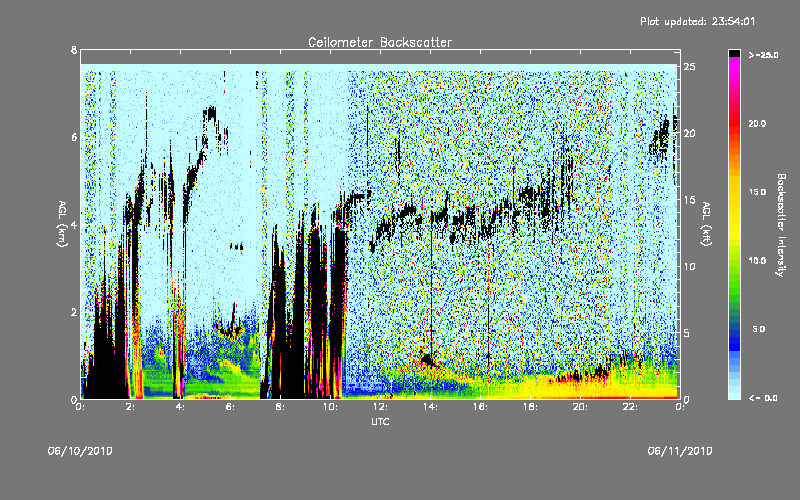Click the "AGL (kft)" axis title
800x500 pixels.
click(x=706, y=224)
